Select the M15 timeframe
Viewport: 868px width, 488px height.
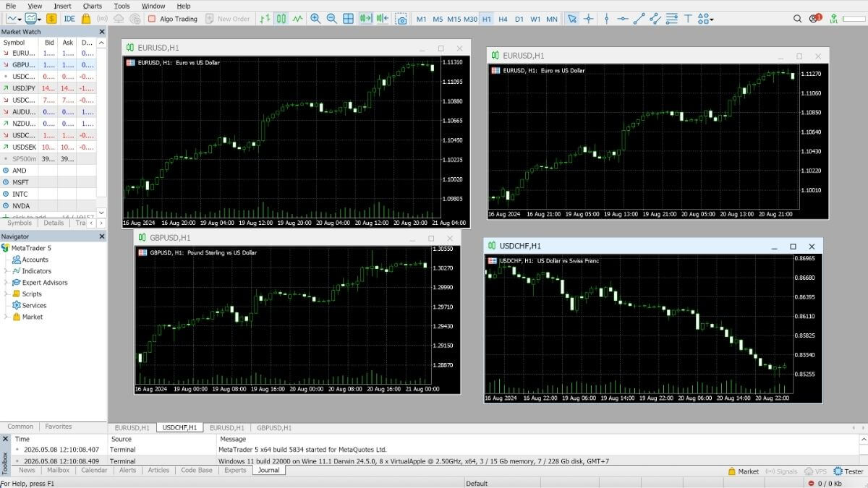pyautogui.click(x=454, y=19)
